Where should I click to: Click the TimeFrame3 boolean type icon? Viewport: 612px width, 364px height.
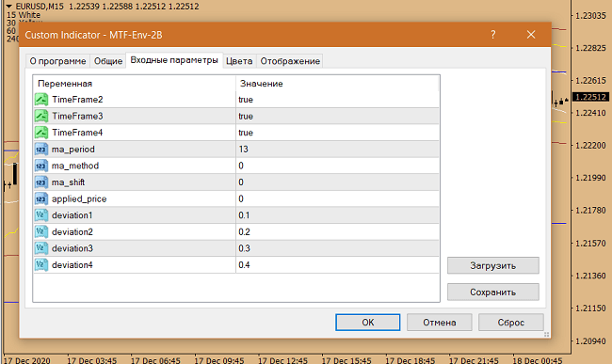41,116
